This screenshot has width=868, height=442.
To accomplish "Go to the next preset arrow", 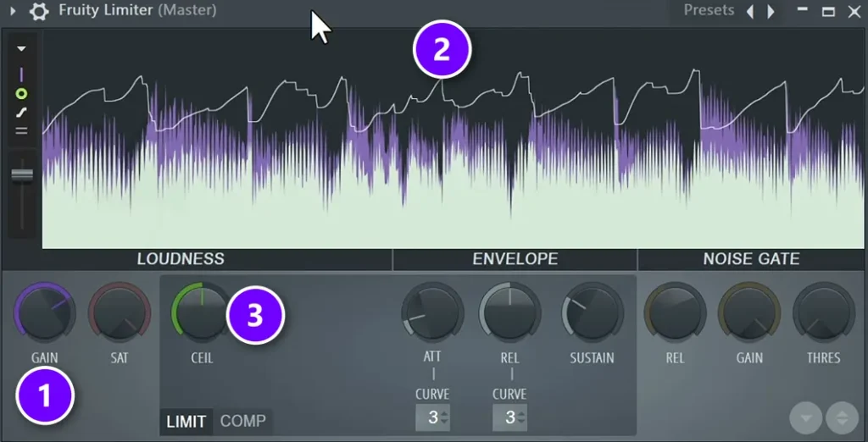I will [771, 11].
